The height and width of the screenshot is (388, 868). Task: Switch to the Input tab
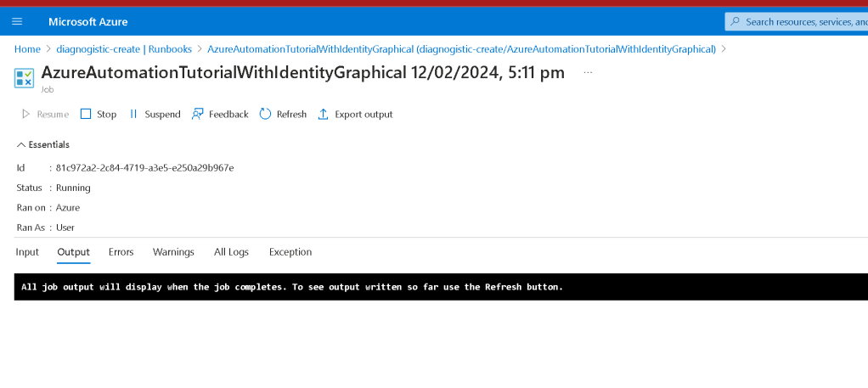click(27, 252)
